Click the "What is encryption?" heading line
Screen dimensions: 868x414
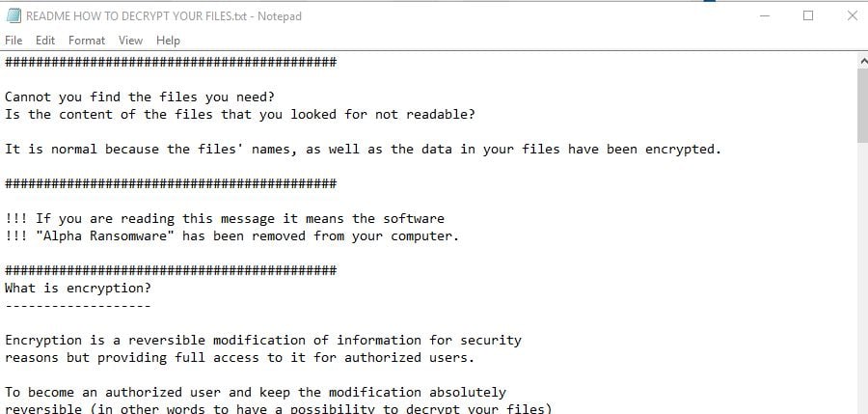click(x=77, y=289)
